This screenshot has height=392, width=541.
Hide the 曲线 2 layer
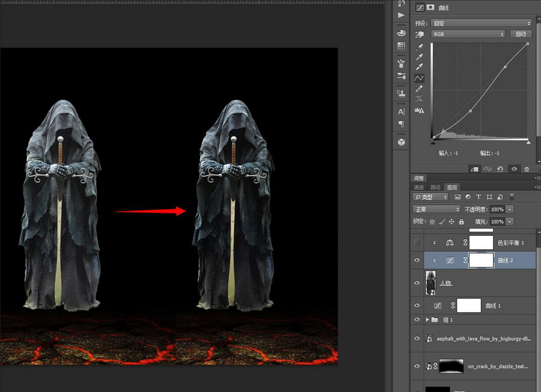pos(417,260)
